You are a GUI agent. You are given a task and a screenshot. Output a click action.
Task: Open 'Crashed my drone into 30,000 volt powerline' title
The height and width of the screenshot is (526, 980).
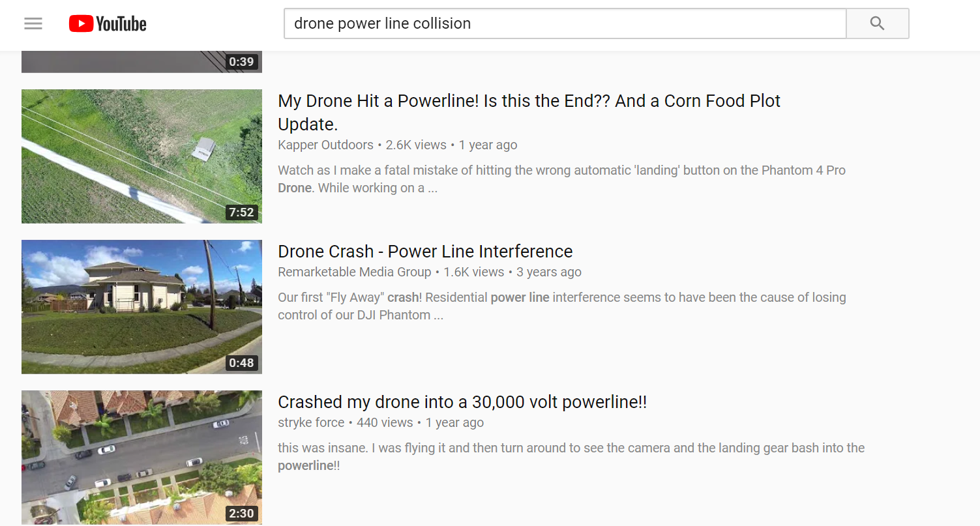click(462, 402)
